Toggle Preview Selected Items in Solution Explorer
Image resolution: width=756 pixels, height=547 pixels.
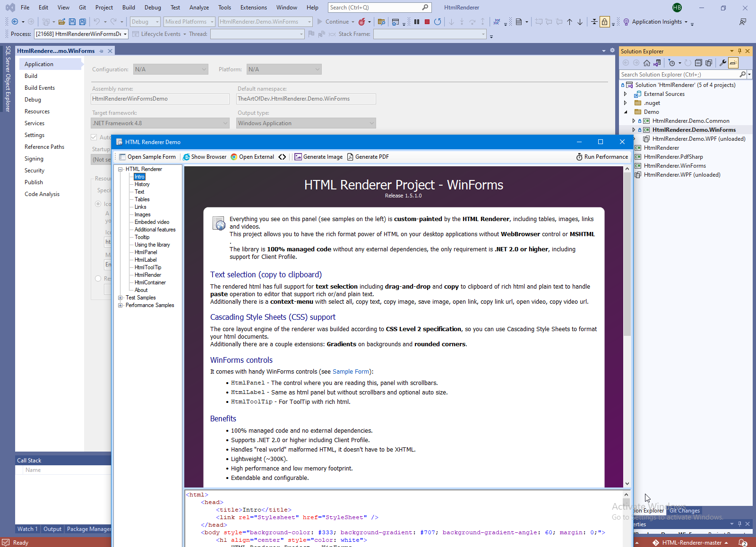tap(733, 63)
